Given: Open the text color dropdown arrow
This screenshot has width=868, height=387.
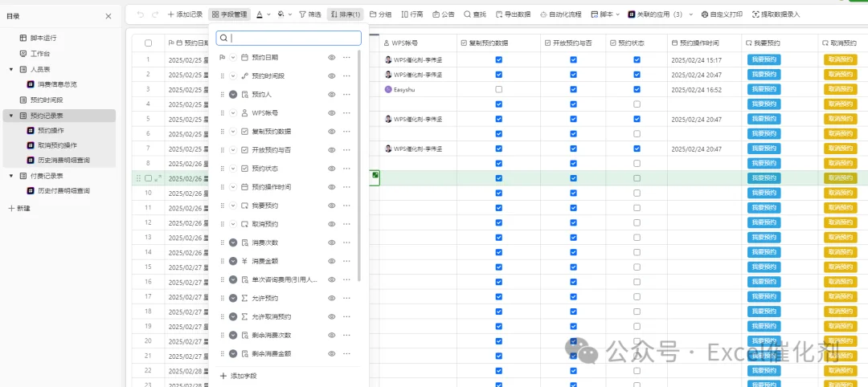Looking at the screenshot, I should 269,14.
